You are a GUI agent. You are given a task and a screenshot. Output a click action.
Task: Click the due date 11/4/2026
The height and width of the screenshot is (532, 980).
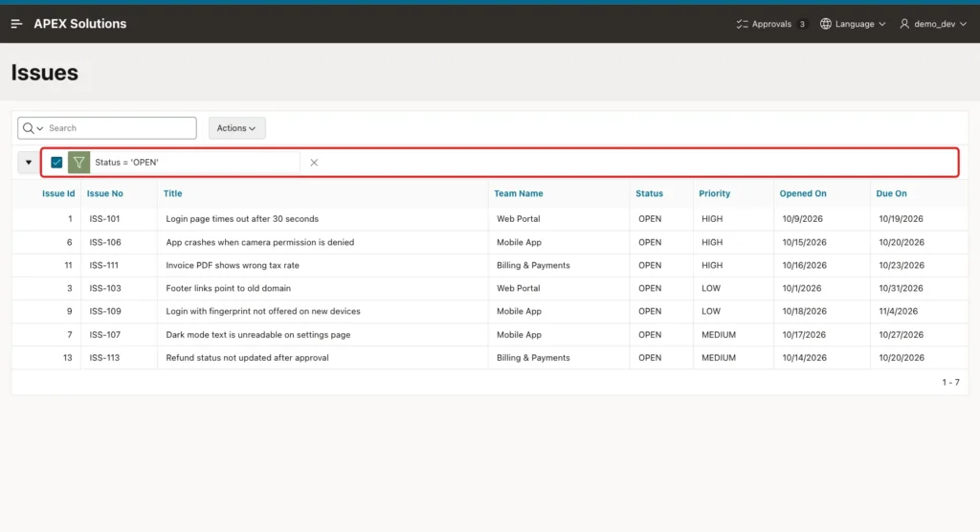click(x=898, y=311)
